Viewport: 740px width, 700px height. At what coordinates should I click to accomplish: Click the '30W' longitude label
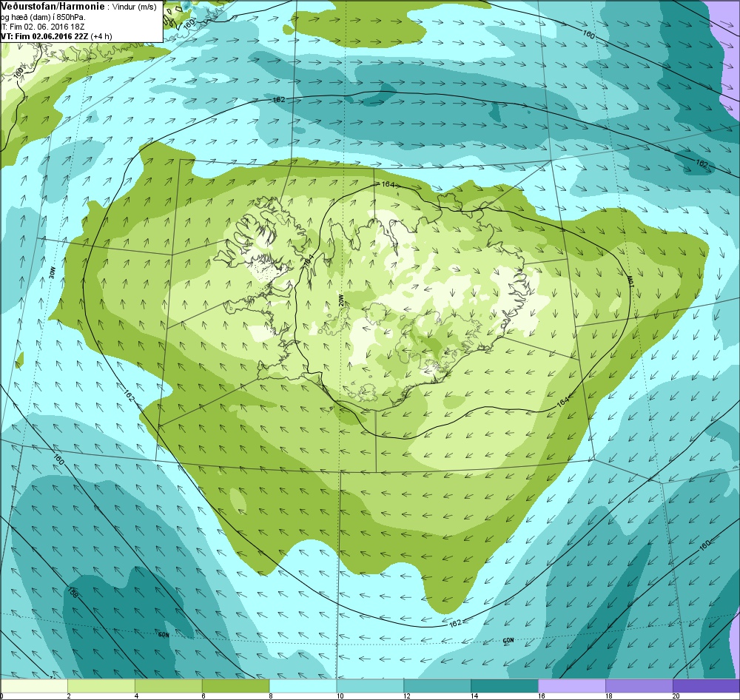53,272
